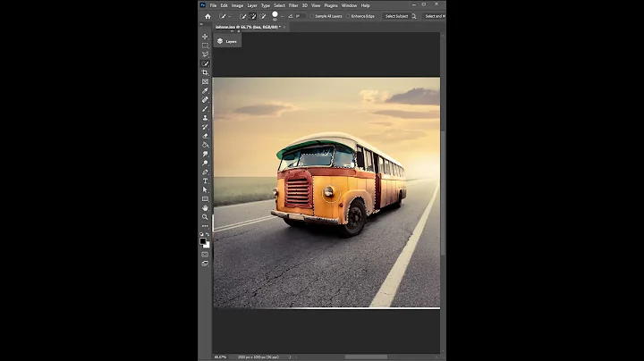Enable Enhance Edge checkbox
644x361 pixels.
point(348,16)
